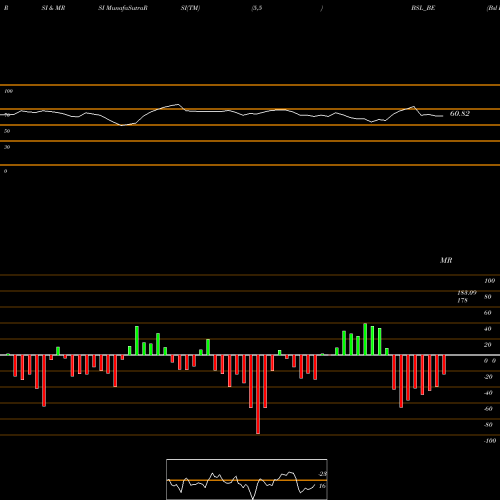Click the RSI line peak on the right
500x500 pixels.
pyautogui.click(x=414, y=107)
